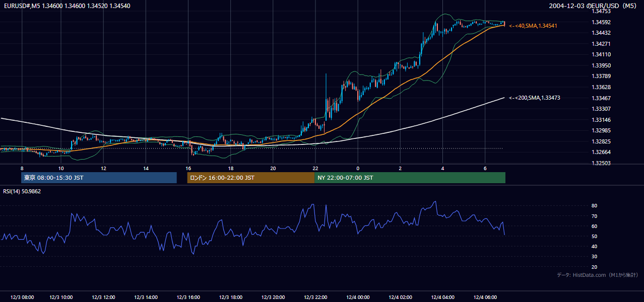The image size is (644, 302).
Task: Click the bottom time label 12/3 18:00
Action: (231, 297)
